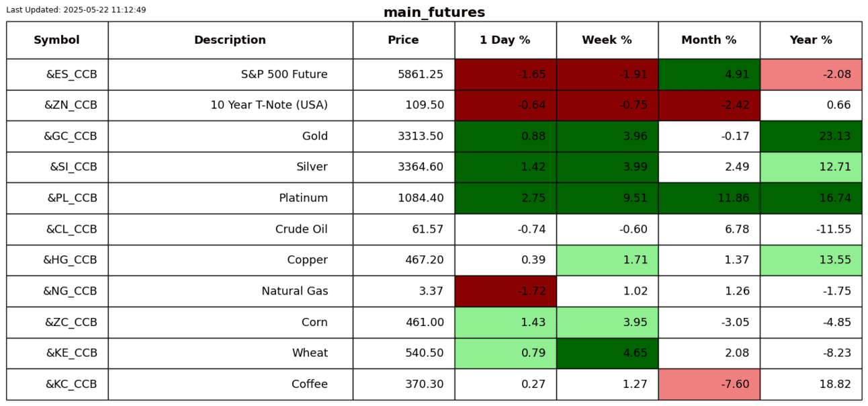Click the Price column header
Image resolution: width=868 pixels, height=406 pixels.
[403, 40]
